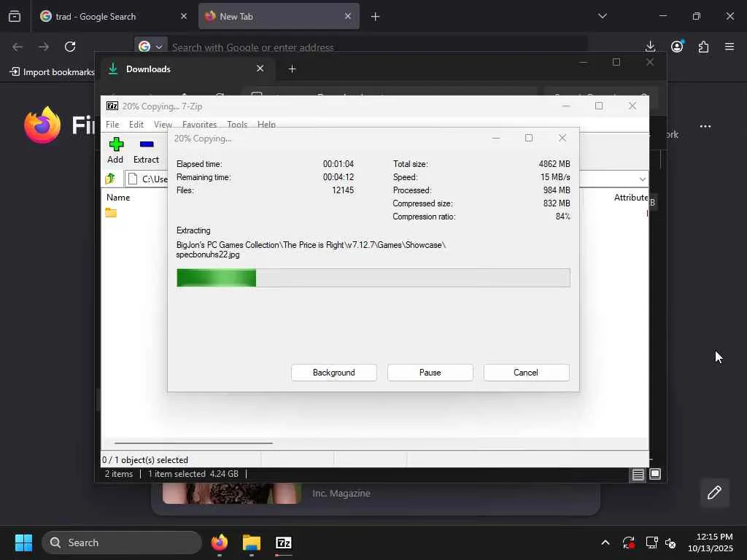Switch Explorer to large thumbnails view icon
The width and height of the screenshot is (747, 560).
point(655,474)
